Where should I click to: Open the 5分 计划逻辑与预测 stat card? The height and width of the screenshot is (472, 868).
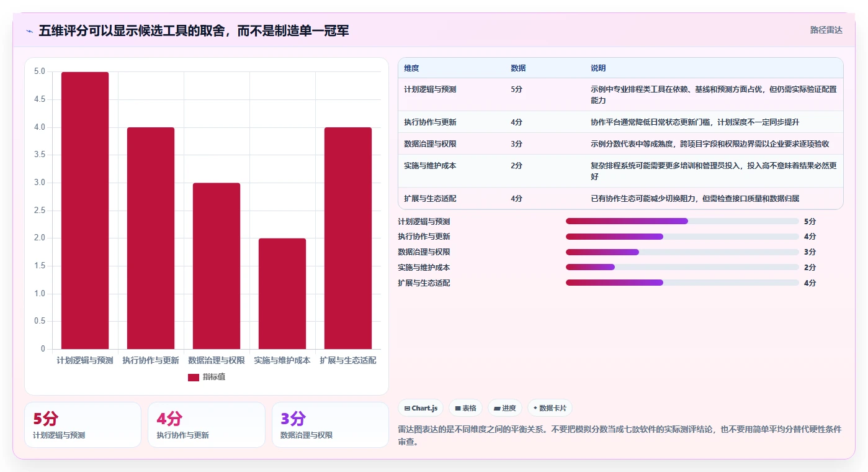coord(83,425)
